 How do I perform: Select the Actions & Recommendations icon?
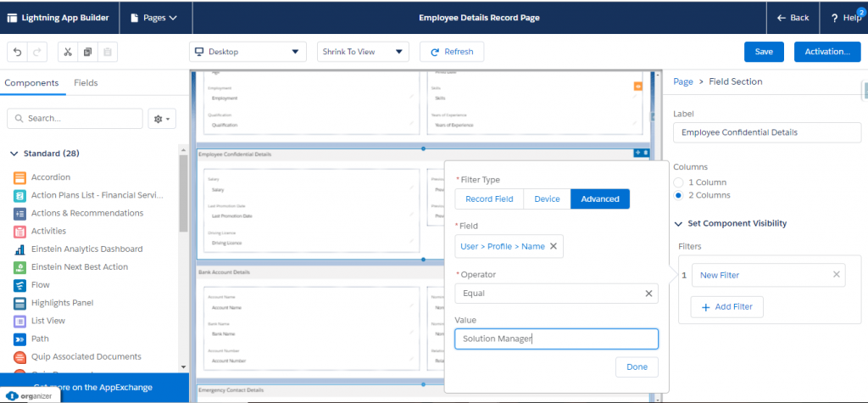coord(20,214)
